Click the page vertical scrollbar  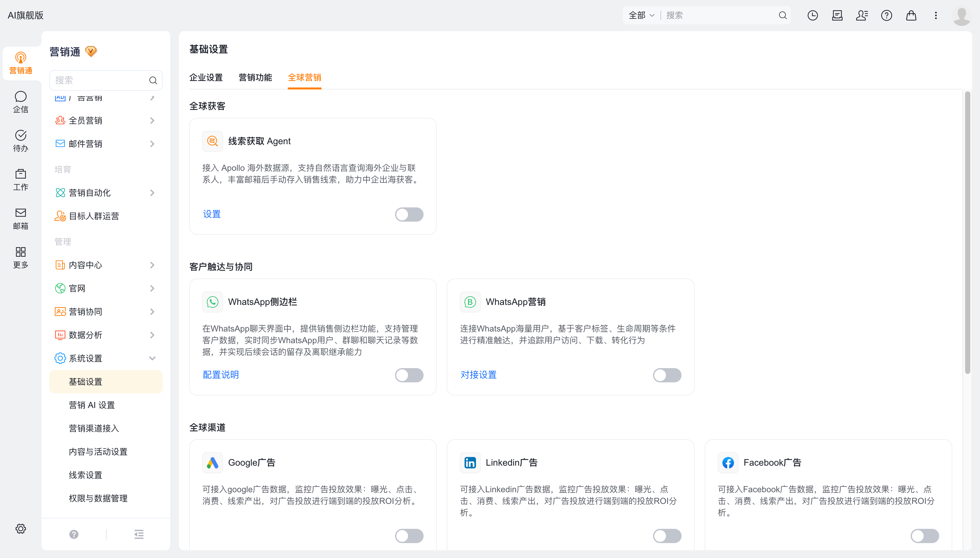(x=967, y=232)
